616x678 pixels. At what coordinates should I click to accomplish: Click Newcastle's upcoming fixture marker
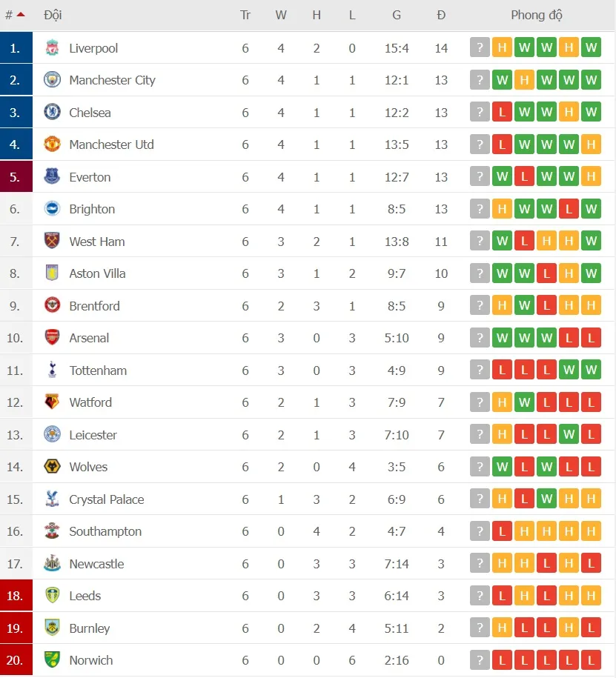(480, 563)
